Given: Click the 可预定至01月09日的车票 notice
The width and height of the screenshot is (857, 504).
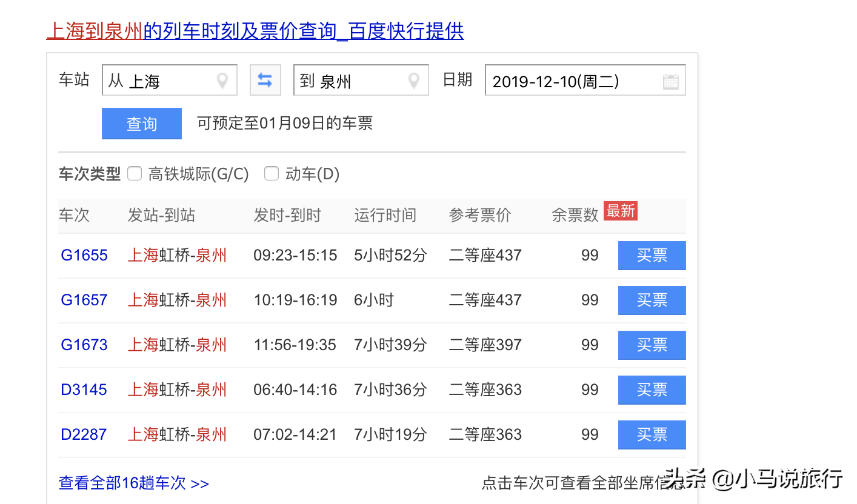Looking at the screenshot, I should coord(285,124).
